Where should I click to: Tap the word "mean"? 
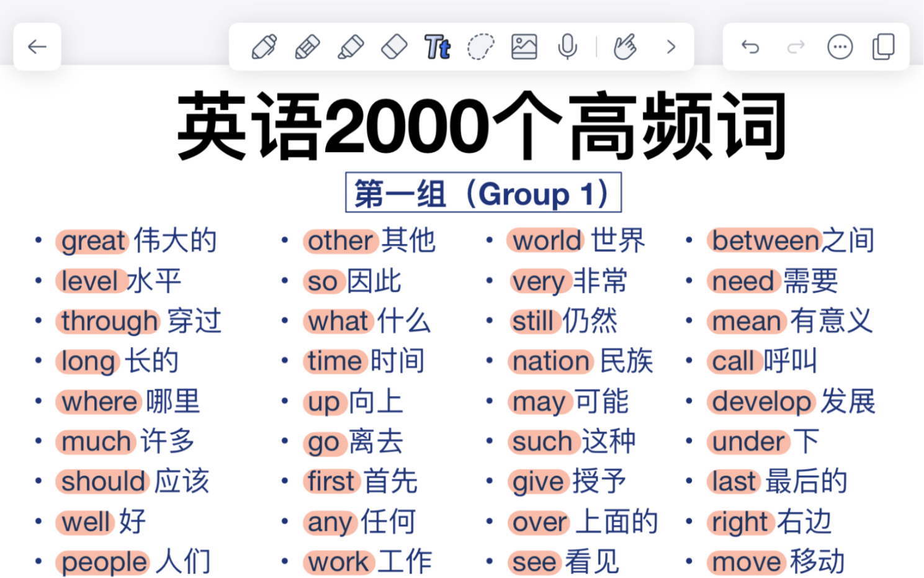pos(747,322)
